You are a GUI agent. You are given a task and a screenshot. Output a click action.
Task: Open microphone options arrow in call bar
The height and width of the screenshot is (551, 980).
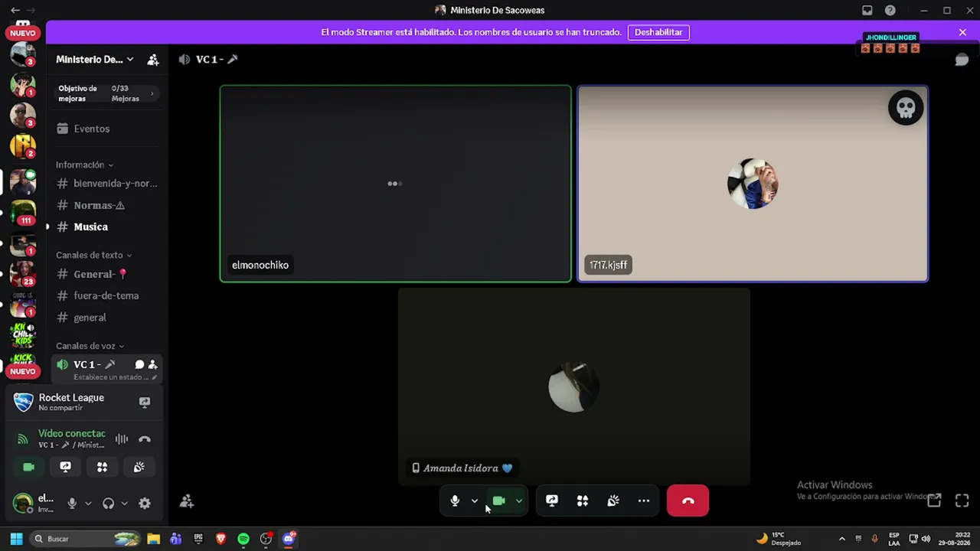click(475, 500)
